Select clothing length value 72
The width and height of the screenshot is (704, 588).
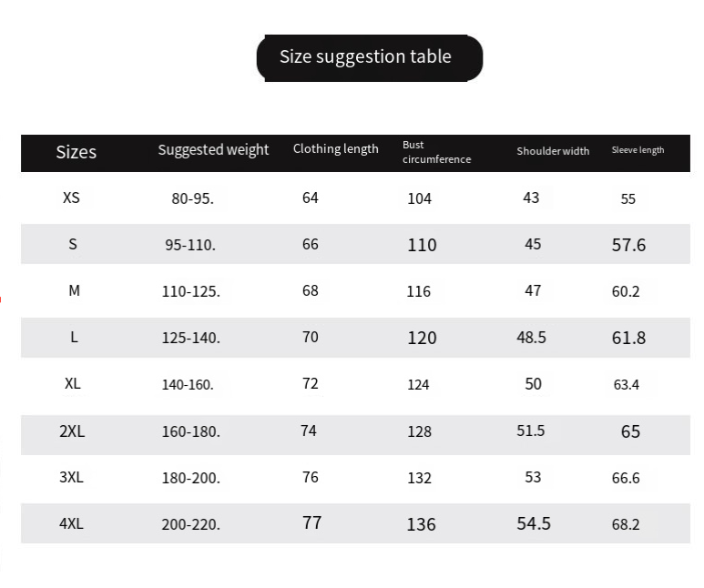pos(311,384)
